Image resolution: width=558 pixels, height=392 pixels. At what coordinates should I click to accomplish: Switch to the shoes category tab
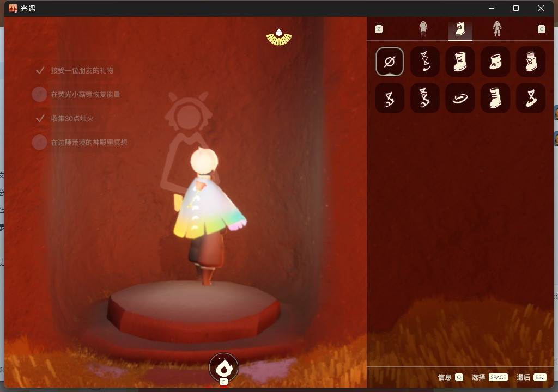460,29
